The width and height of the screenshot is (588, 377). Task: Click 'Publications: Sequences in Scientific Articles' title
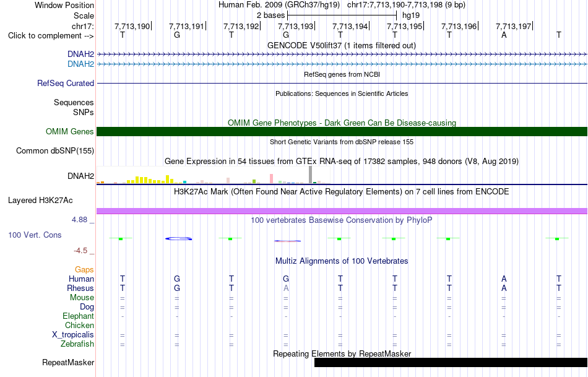[x=342, y=93]
